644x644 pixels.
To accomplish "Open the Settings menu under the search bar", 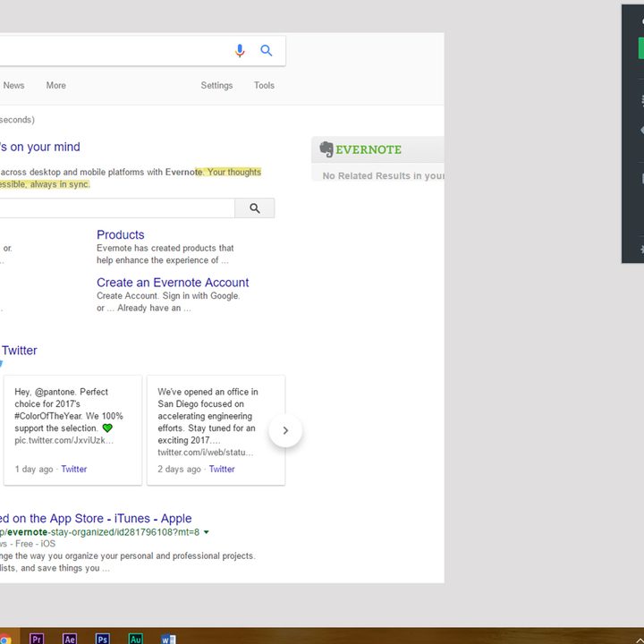I will pyautogui.click(x=216, y=86).
